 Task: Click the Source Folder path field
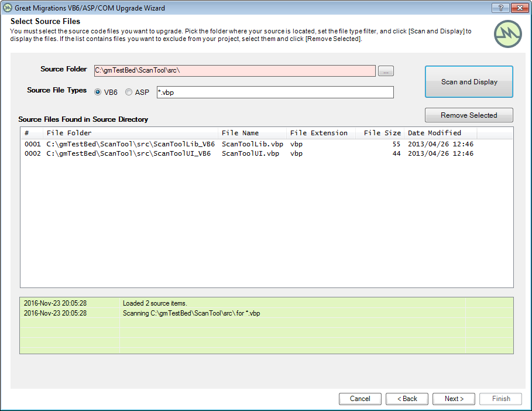[x=234, y=71]
